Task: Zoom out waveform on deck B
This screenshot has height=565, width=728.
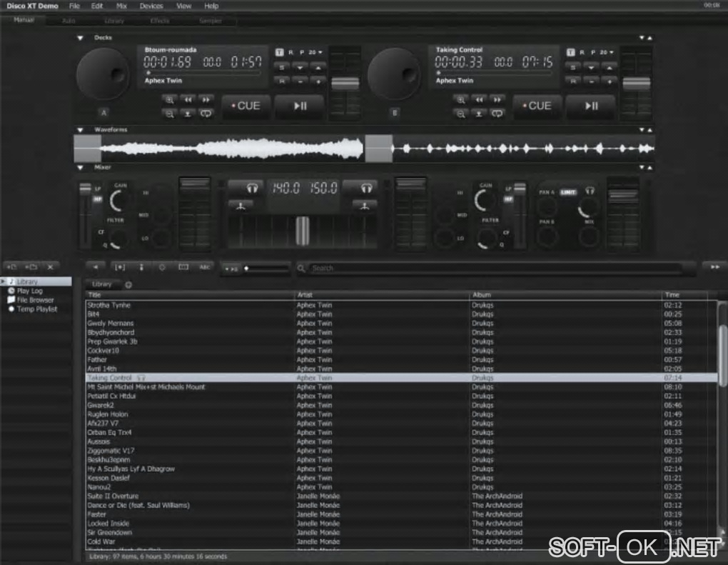Action: click(460, 114)
